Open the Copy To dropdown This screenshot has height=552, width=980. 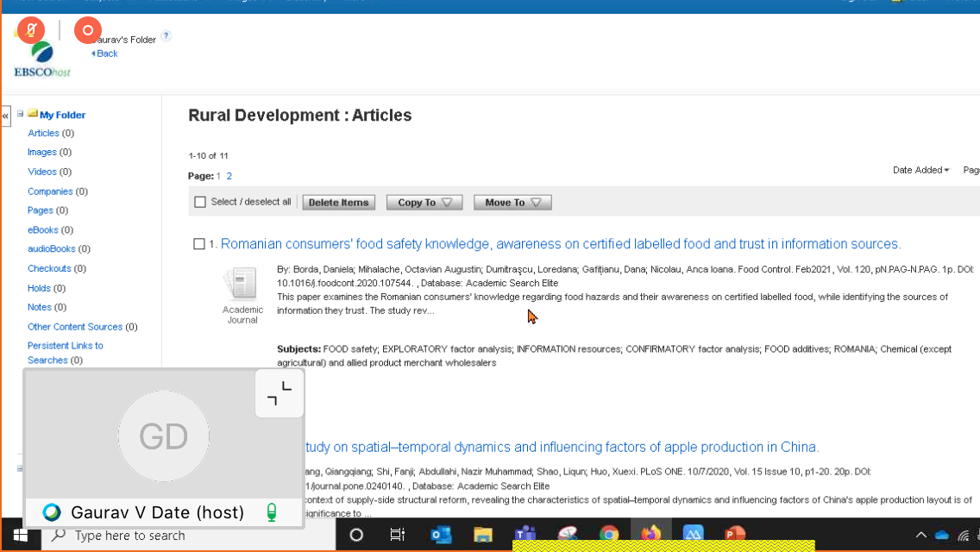[424, 202]
